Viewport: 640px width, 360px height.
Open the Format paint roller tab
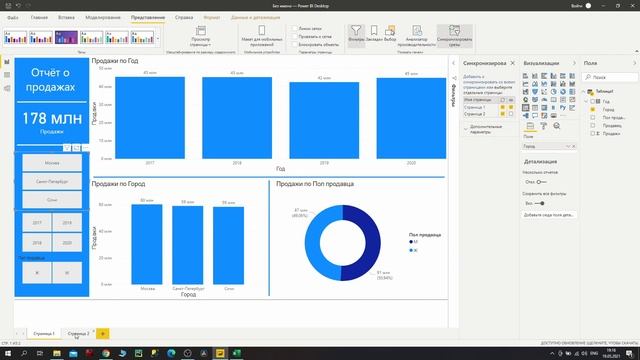tap(543, 126)
